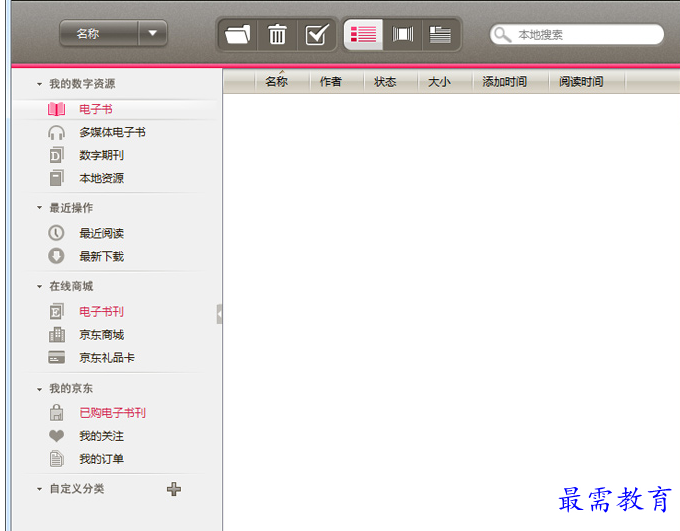680x531 pixels.
Task: Click the 我的数字资源 section title
Action: [x=82, y=84]
